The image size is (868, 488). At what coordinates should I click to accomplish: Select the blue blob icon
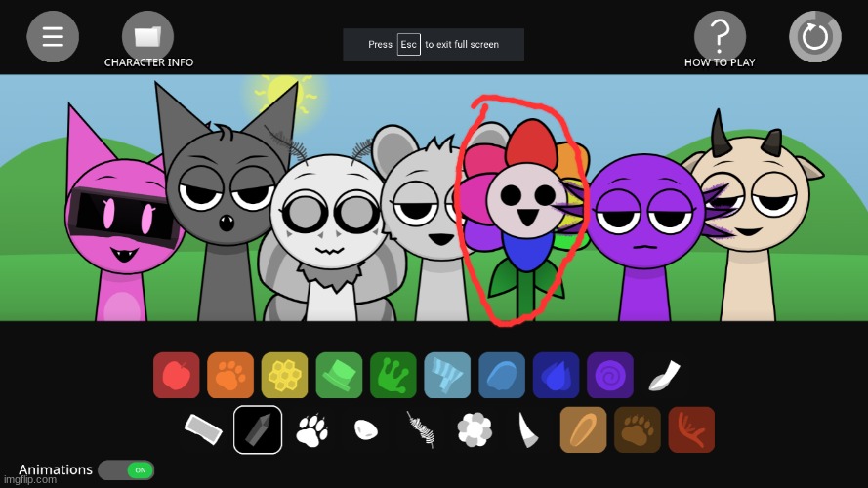click(x=502, y=375)
